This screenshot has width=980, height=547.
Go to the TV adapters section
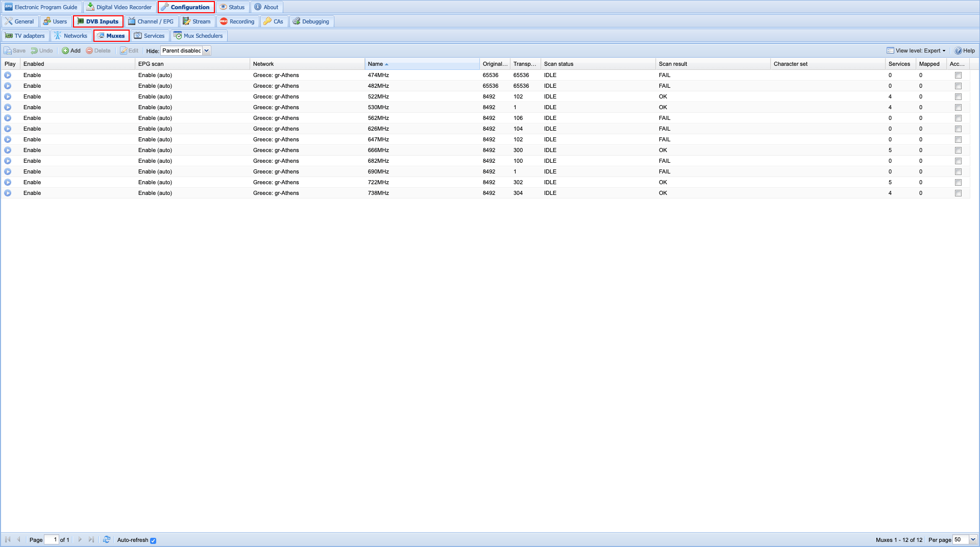tap(25, 36)
